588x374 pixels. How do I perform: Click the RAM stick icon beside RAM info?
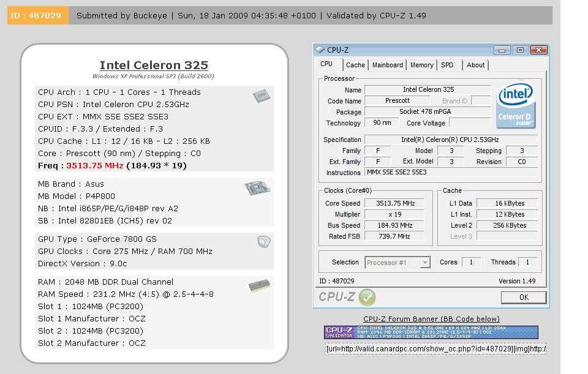(259, 286)
